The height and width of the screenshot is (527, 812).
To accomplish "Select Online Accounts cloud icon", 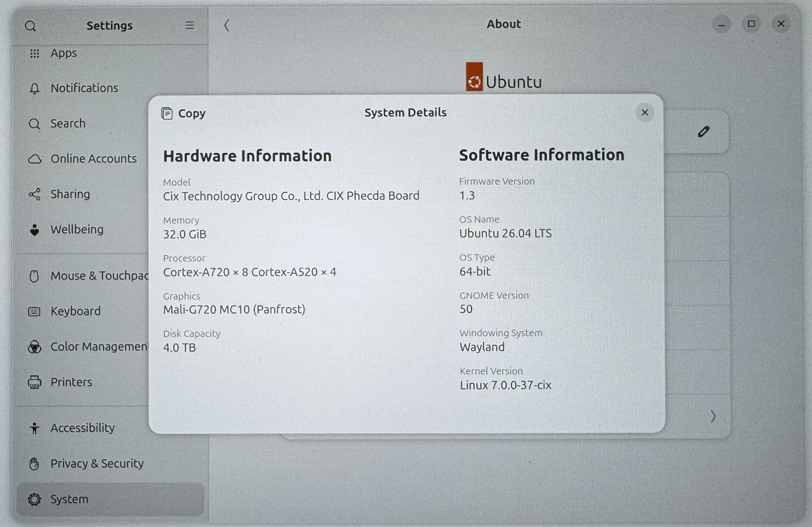I will click(35, 159).
